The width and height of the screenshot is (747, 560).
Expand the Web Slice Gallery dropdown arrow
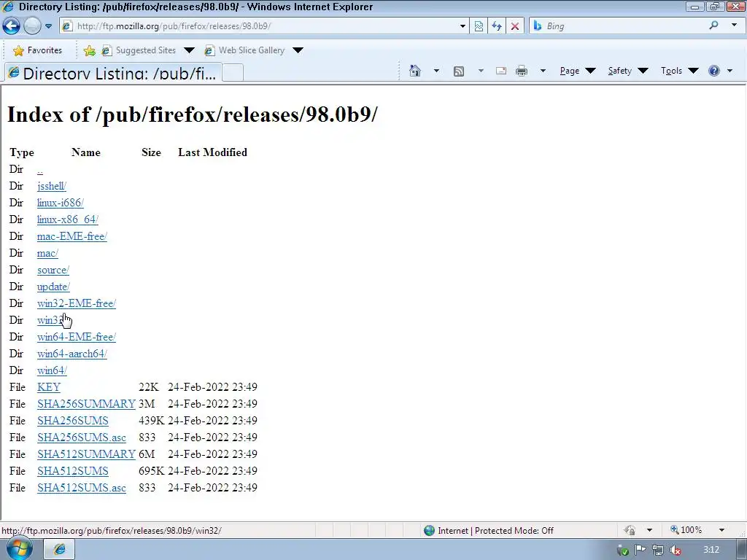pyautogui.click(x=298, y=50)
